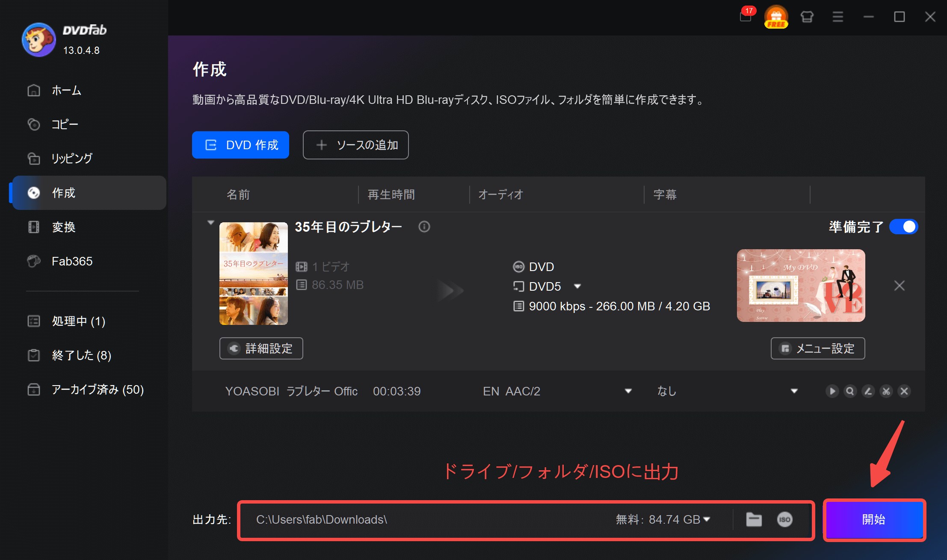
Task: Click the magnifier info icon on track row
Action: (850, 391)
